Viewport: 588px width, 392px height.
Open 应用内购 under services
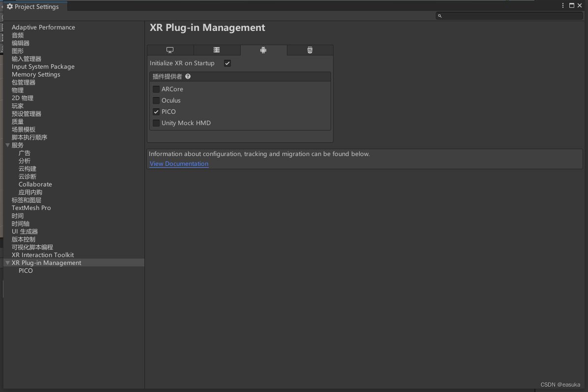click(x=30, y=192)
